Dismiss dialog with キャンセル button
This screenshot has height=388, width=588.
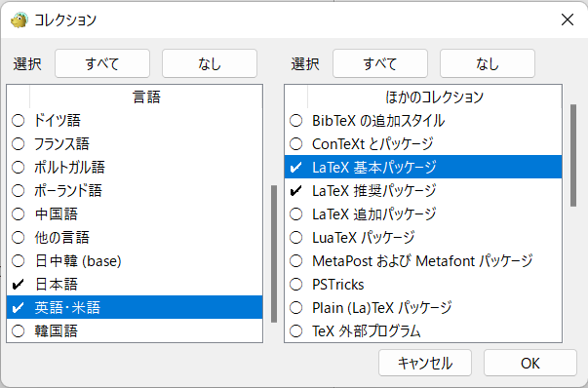tap(425, 363)
